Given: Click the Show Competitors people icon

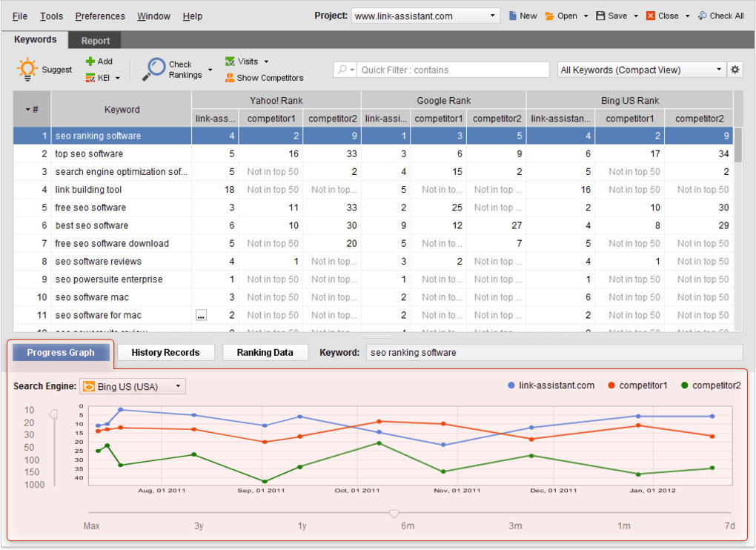Looking at the screenshot, I should tap(230, 78).
